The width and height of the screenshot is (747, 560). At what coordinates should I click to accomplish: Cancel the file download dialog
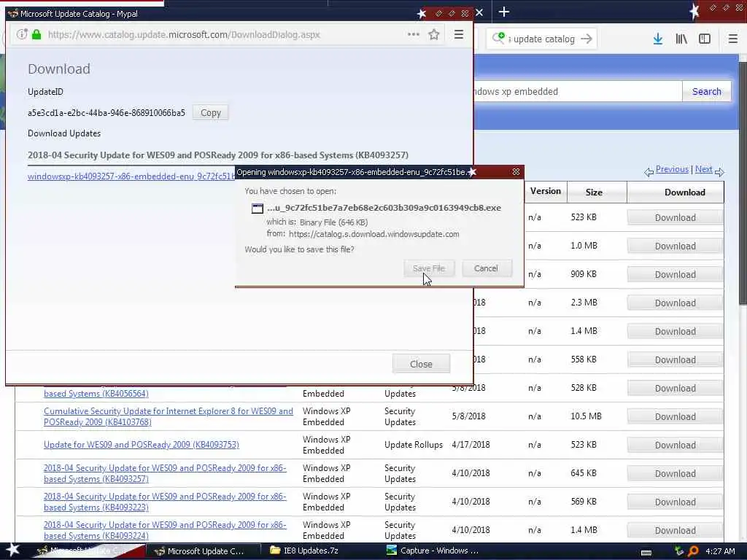(486, 268)
